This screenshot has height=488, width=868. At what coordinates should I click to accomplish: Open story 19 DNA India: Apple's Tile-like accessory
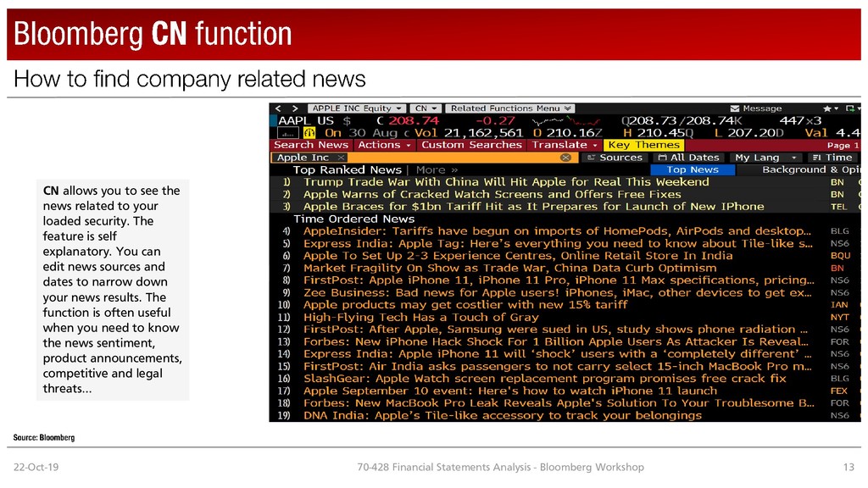click(503, 415)
